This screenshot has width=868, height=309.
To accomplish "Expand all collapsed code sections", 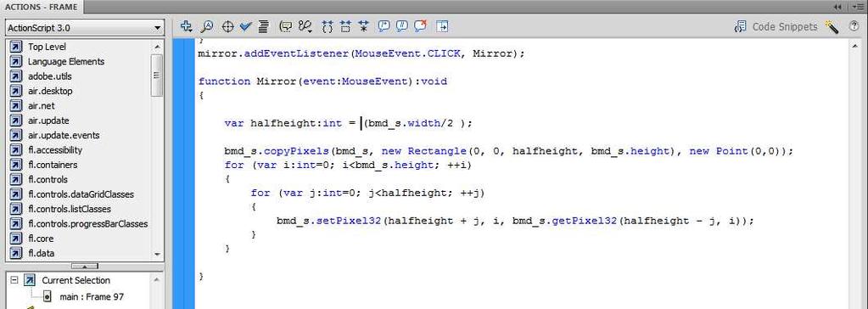I will pyautogui.click(x=364, y=26).
